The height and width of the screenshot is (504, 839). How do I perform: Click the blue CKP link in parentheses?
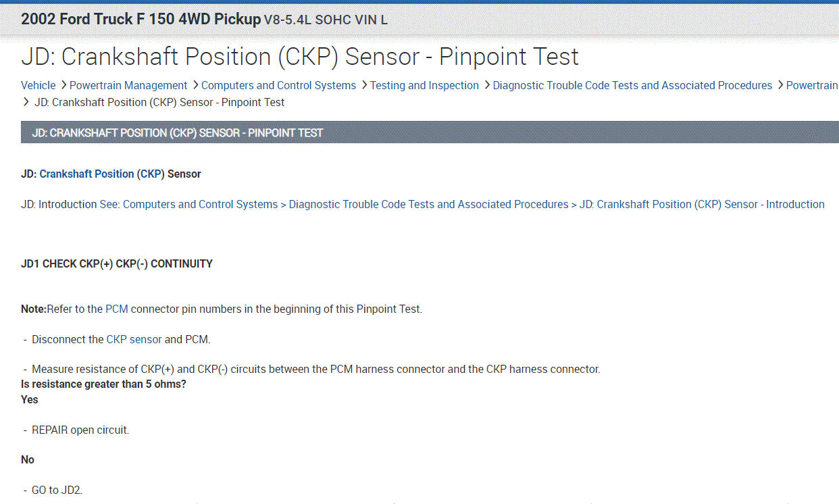click(151, 174)
